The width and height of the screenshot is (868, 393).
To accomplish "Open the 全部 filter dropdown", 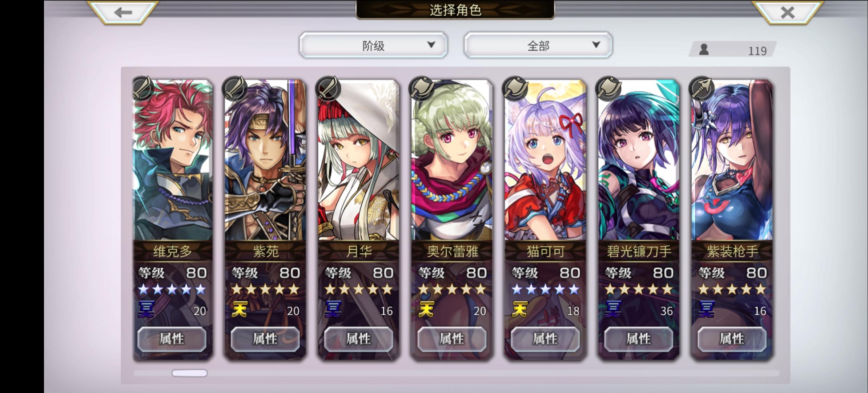I will tap(538, 45).
